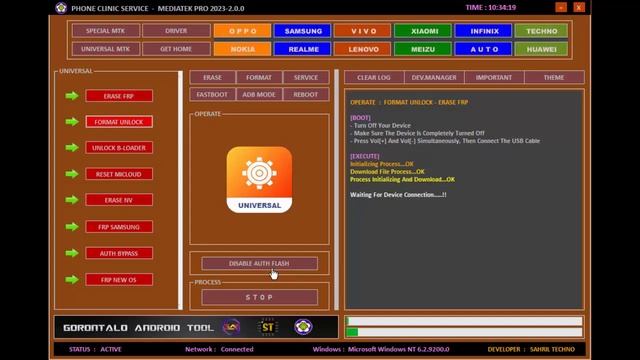
Task: Click green arrow beside ERASE FRP
Action: pos(72,96)
